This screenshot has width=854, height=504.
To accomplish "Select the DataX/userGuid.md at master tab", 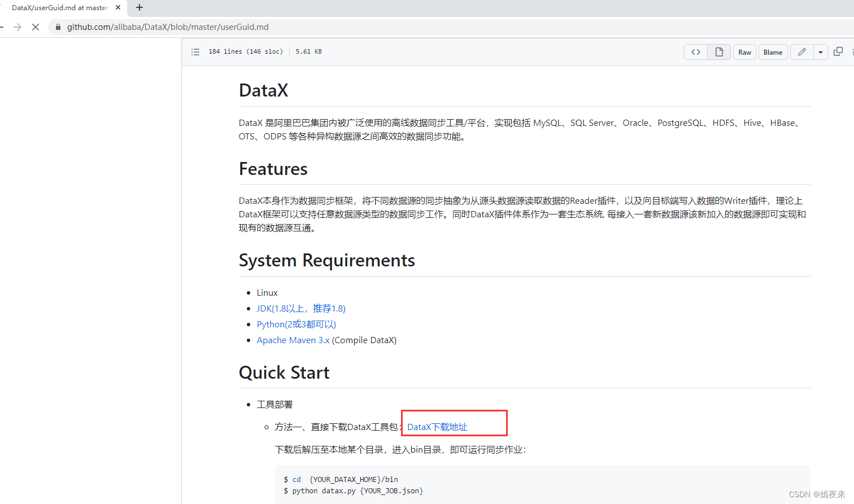I will tap(60, 8).
